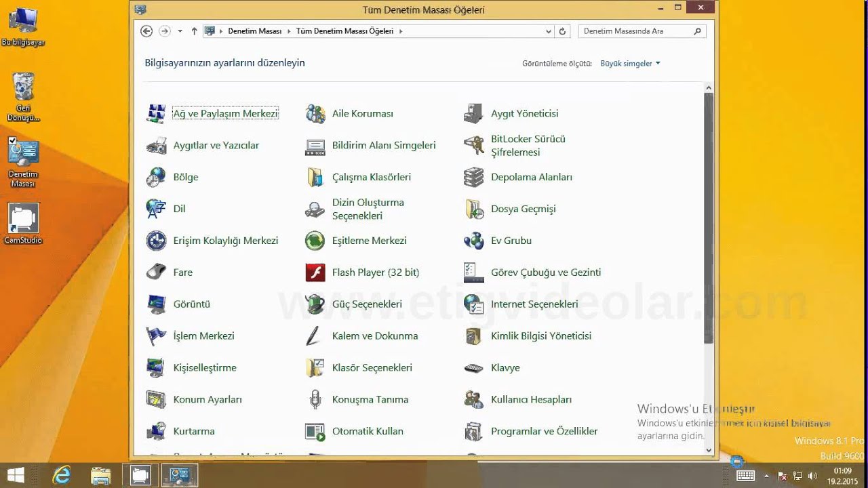Open the Büyük simgeler view dropdown
The width and height of the screenshot is (868, 488).
pos(630,64)
